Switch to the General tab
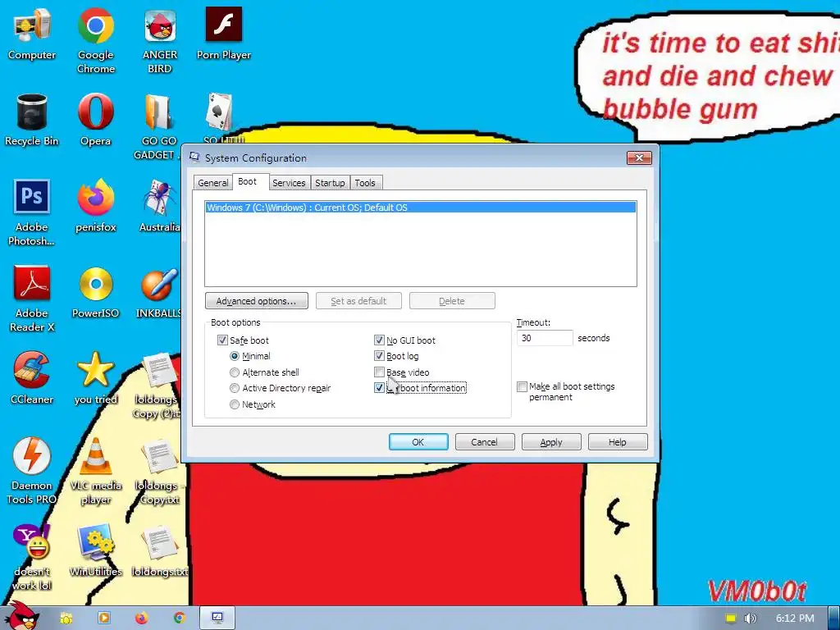Viewport: 840px width, 630px height. [x=212, y=183]
